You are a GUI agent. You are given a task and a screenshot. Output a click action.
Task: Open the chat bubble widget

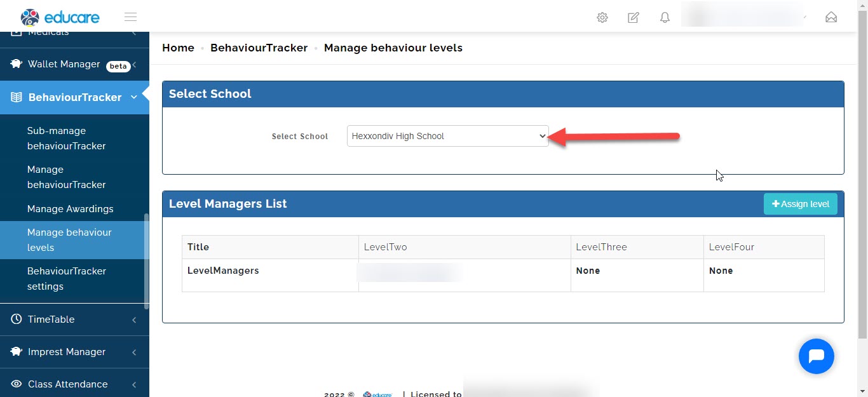pos(817,356)
